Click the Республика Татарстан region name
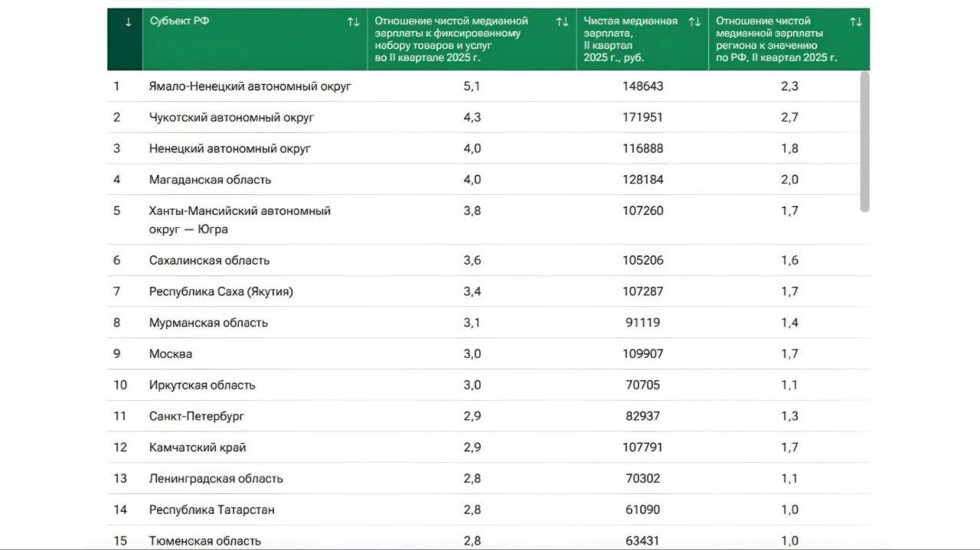This screenshot has height=550, width=980. coord(211,509)
